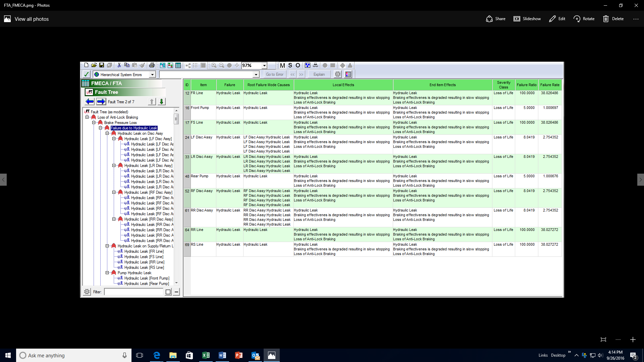Open Hierarchical System Errors dropdown
The image size is (644, 362).
(x=152, y=75)
